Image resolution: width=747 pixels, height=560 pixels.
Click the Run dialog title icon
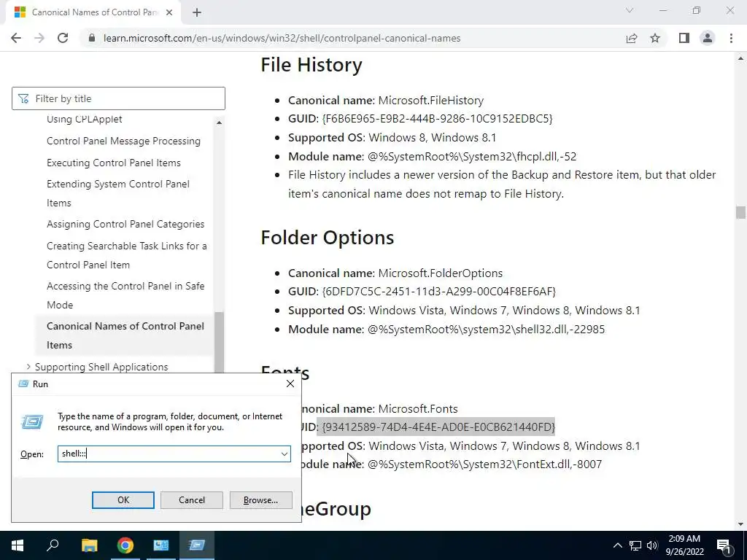pyautogui.click(x=23, y=384)
